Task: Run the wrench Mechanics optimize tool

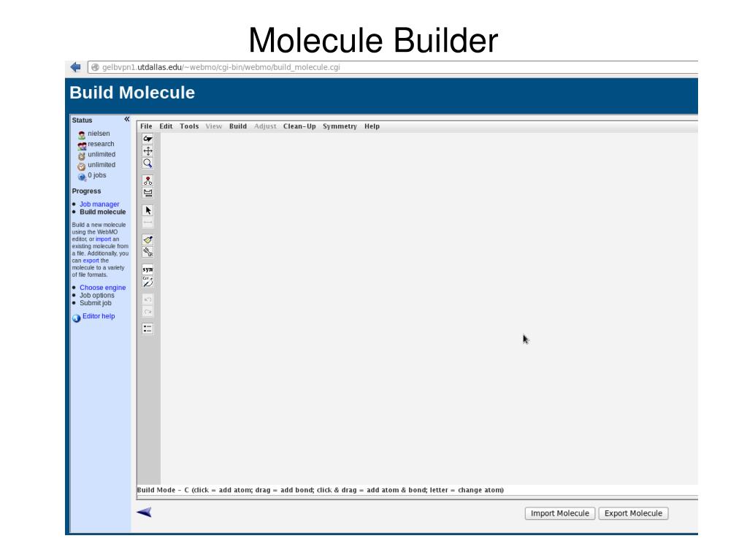Action: [148, 252]
